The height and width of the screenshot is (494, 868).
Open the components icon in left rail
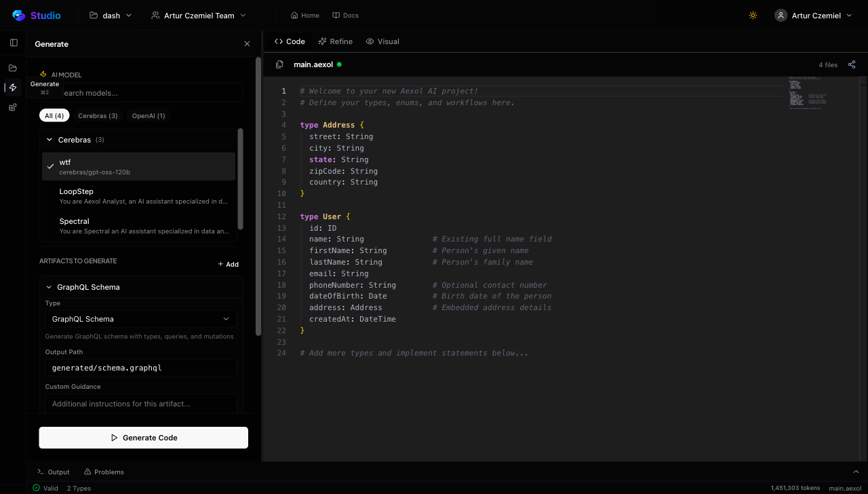pyautogui.click(x=13, y=107)
